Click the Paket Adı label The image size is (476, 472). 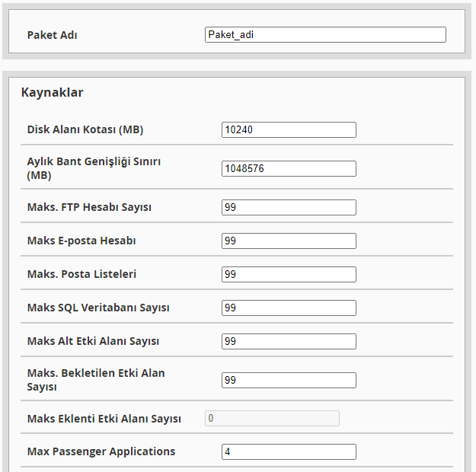tap(52, 35)
